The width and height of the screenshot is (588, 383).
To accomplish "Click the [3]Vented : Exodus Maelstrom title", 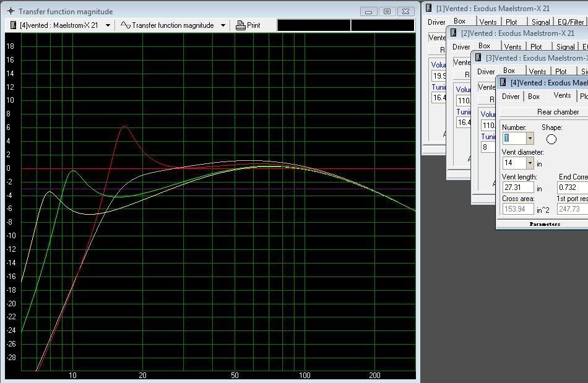I will click(x=537, y=58).
